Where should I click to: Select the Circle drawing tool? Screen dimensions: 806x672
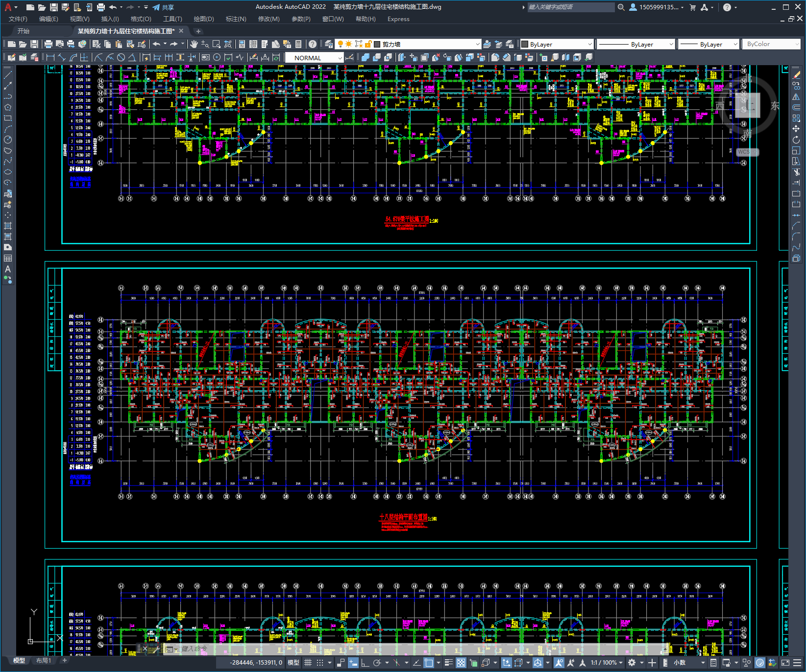8,140
